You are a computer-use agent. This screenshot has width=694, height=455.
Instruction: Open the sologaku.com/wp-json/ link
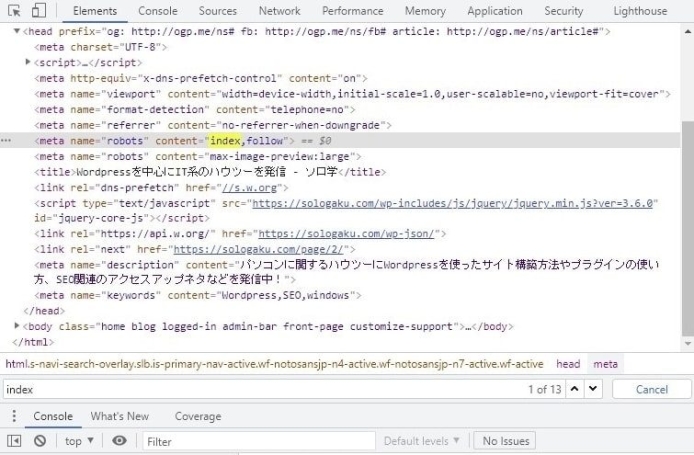coord(346,233)
